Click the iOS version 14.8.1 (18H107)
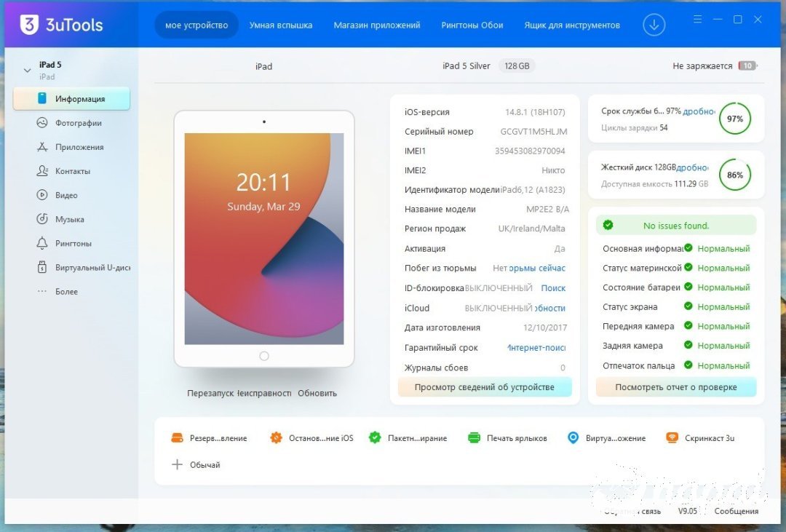The height and width of the screenshot is (532, 786). tap(535, 112)
